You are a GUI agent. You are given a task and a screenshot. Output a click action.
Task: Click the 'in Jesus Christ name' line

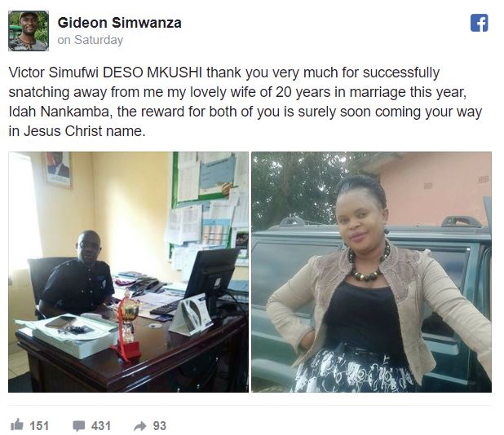77,131
